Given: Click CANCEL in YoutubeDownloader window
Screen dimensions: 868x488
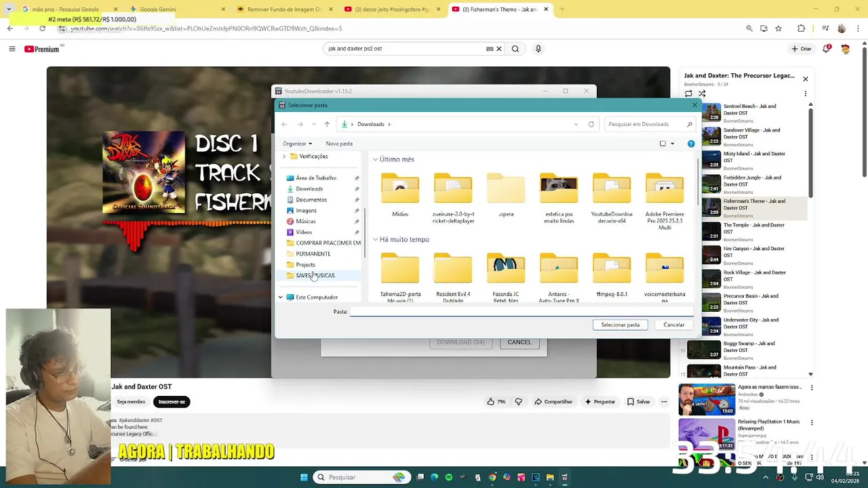Looking at the screenshot, I should coord(519,342).
